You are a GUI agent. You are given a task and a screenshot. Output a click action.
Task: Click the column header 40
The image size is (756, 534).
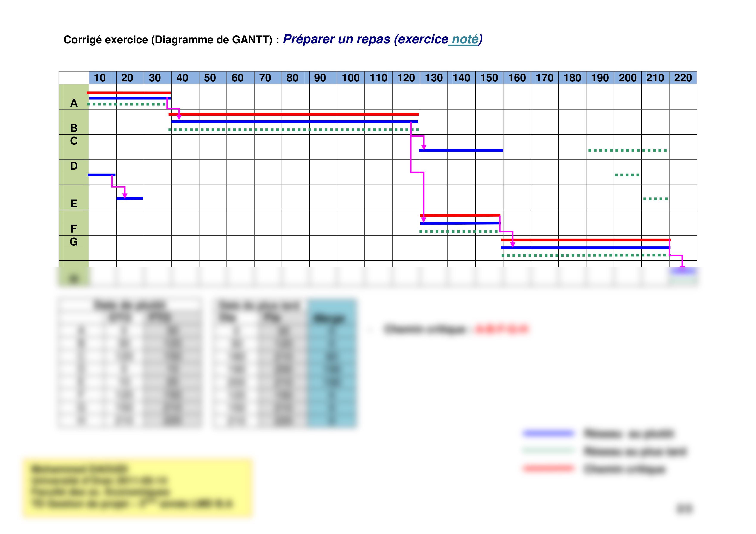coord(185,78)
